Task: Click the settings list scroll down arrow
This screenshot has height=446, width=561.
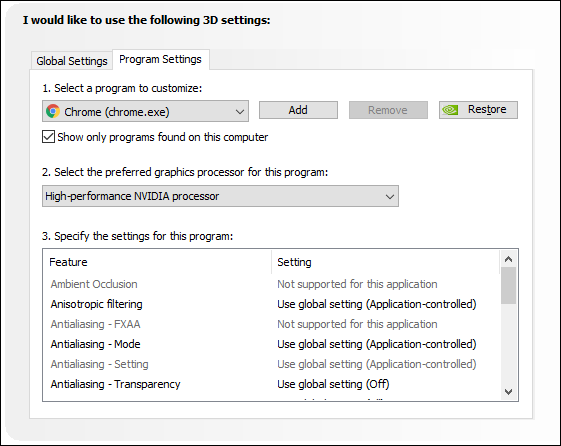Action: tap(508, 392)
